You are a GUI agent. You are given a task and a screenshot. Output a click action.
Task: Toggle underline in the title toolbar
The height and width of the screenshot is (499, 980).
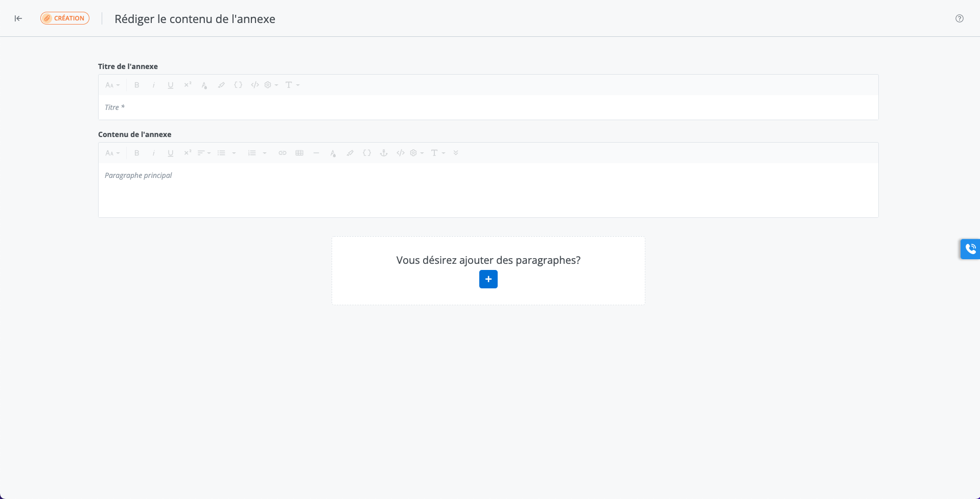point(171,85)
